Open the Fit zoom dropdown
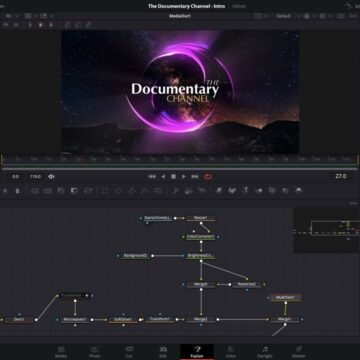 [x=11, y=16]
